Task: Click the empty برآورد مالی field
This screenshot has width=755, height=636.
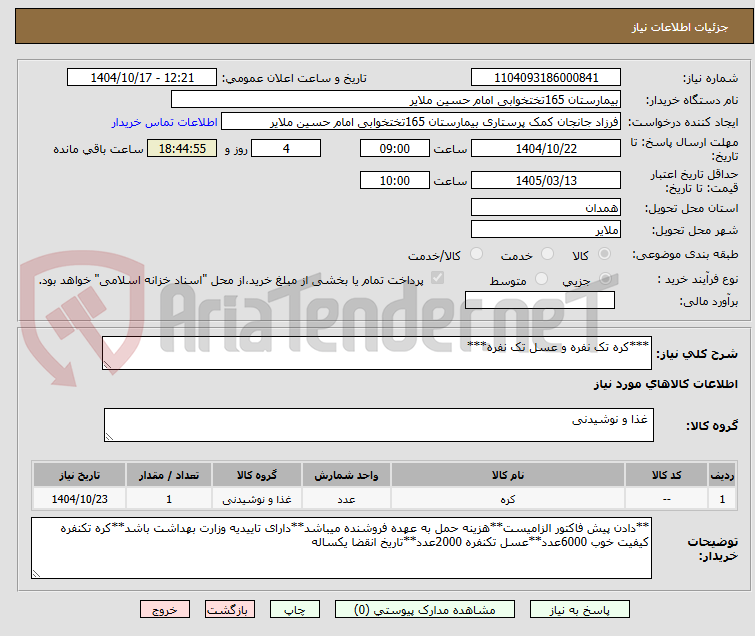Action: click(x=540, y=300)
